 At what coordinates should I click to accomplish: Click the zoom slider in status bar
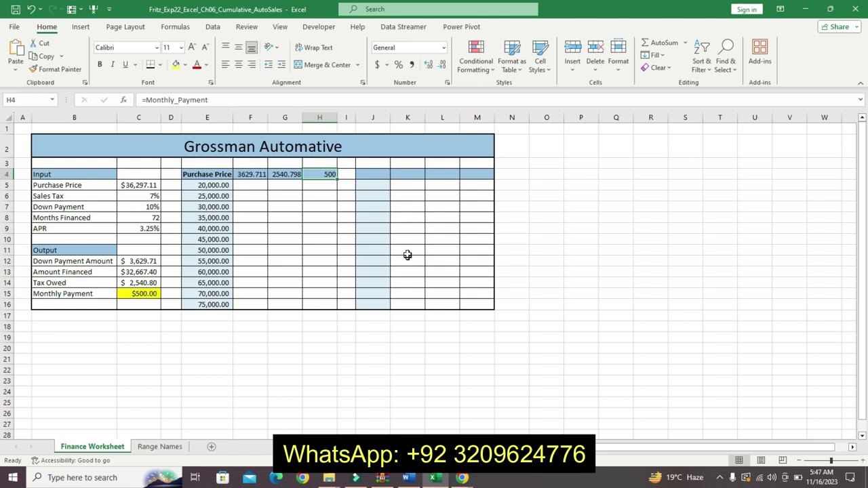pos(831,460)
